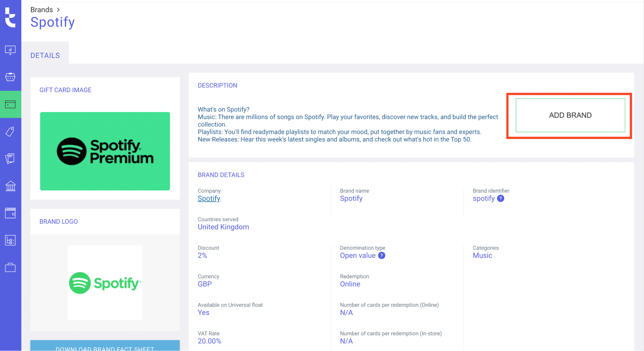644x351 pixels.
Task: Open the dashboard monitor chart icon
Action: [10, 50]
